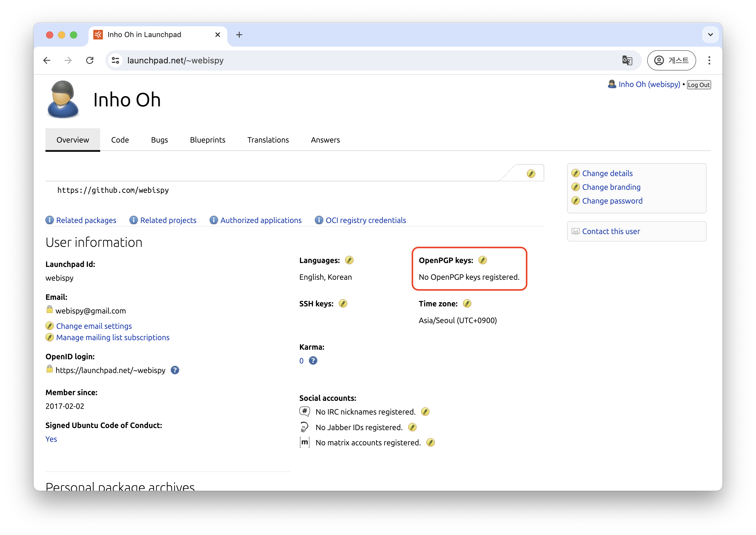
Task: Switch to the Translations tab
Action: [x=268, y=140]
